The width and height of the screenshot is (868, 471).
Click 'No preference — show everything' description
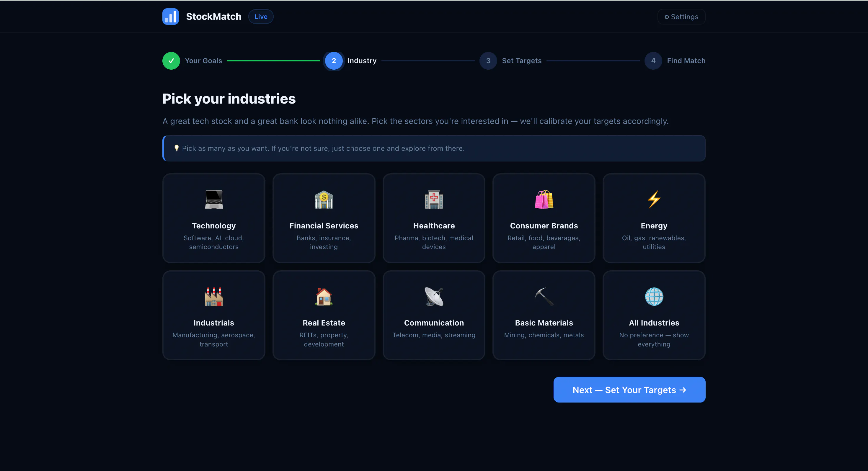pos(654,340)
